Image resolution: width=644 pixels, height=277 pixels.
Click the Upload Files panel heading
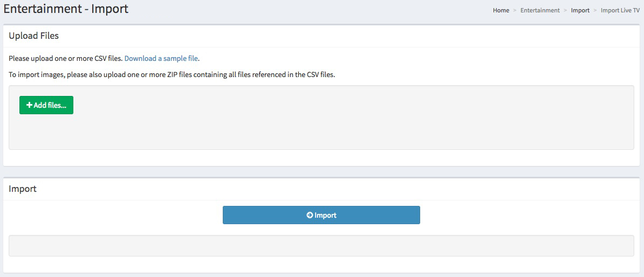(x=34, y=36)
